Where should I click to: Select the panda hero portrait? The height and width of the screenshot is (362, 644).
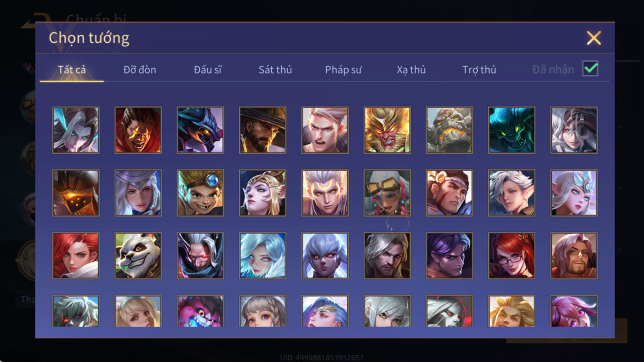pos(138,255)
